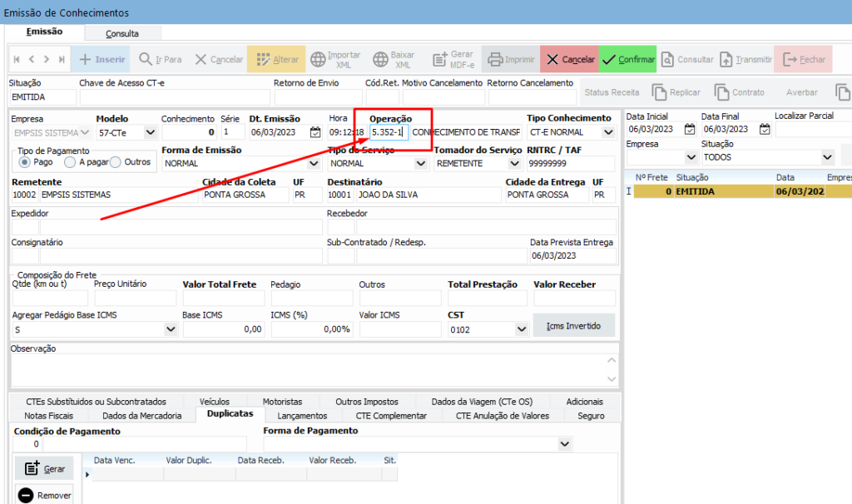Screen dimensions: 852x504
Task: Open the Notas Fiscais tab
Action: (49, 416)
